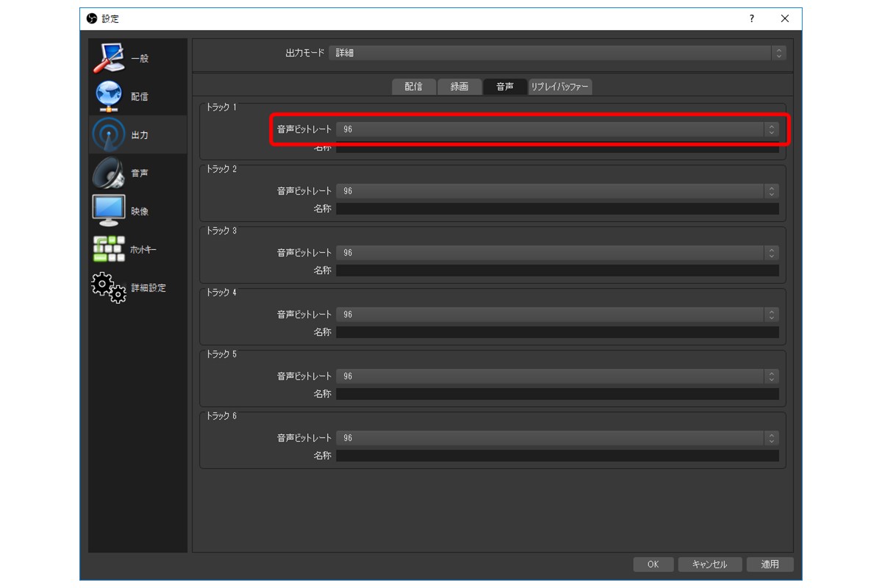Open トラック 5 音声ビットレート dropdown
882x588 pixels.
557,376
